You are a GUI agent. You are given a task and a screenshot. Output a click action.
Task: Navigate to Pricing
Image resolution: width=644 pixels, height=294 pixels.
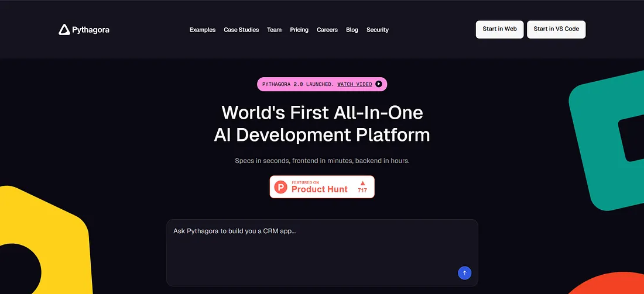(x=299, y=30)
